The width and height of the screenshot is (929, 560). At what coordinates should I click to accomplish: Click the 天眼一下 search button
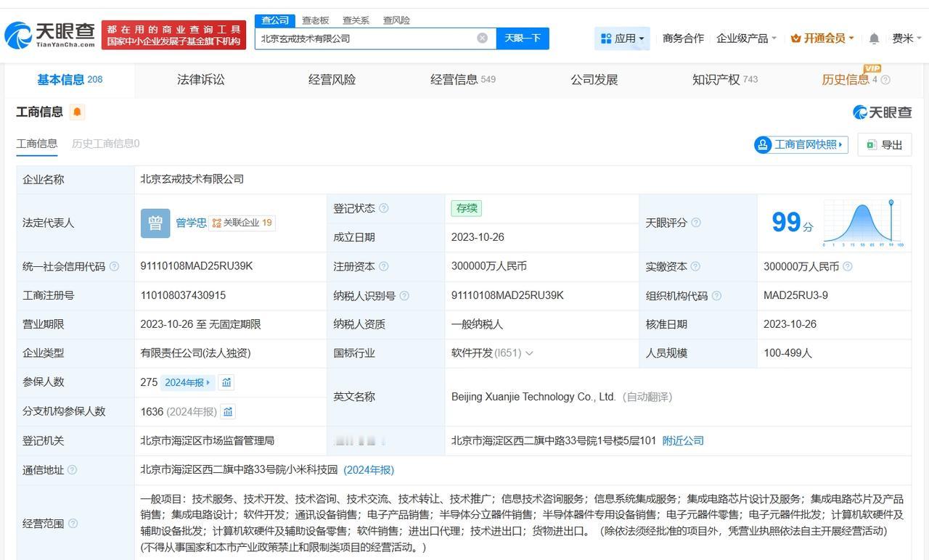[x=523, y=38]
